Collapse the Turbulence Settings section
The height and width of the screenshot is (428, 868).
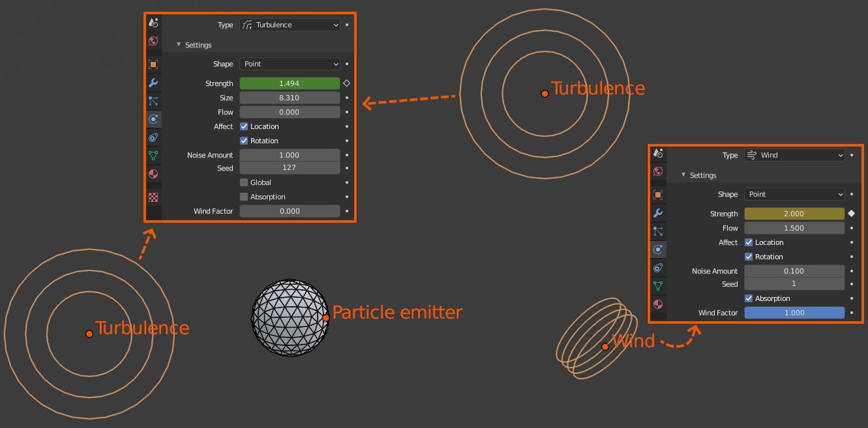click(179, 45)
